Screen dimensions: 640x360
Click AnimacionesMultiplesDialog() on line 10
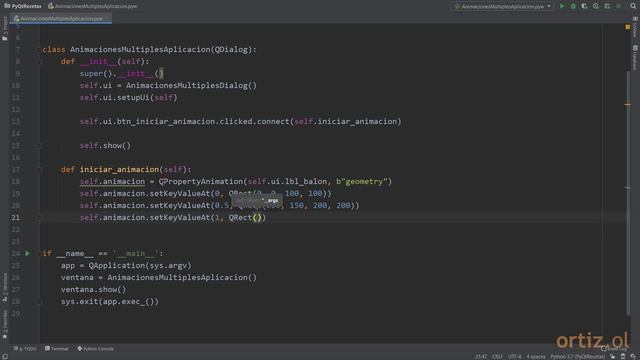[191, 85]
